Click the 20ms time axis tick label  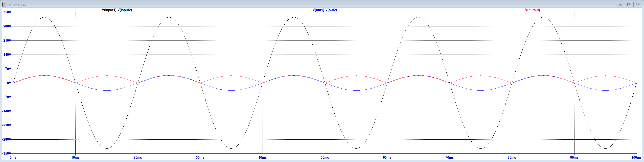138,157
